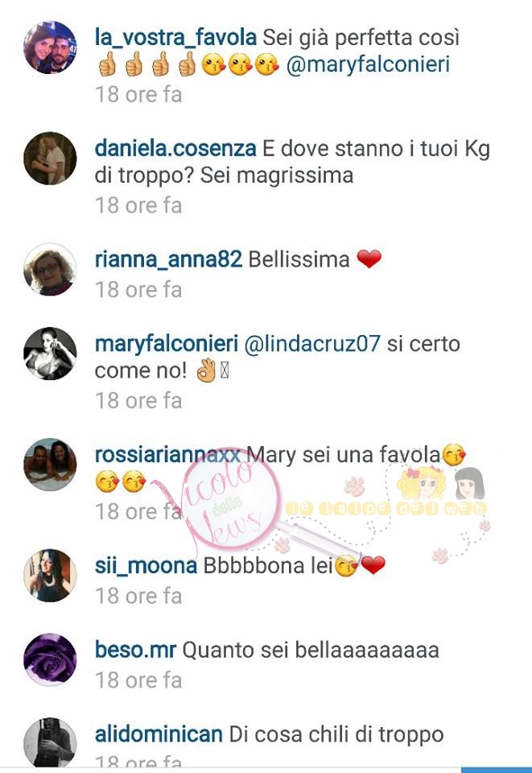Open sii_moona's avatar
This screenshot has width=532, height=773.
(50, 575)
